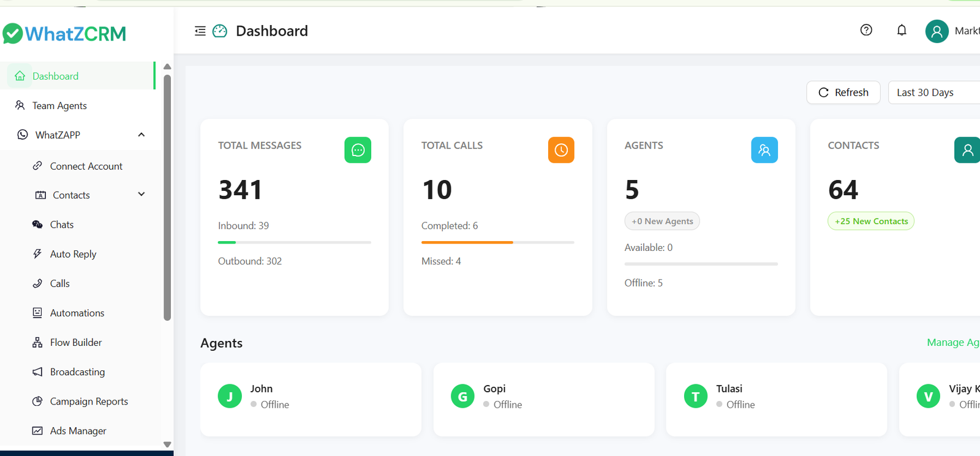Click the blue Agents card icon
This screenshot has width=980, height=456.
coord(764,150)
